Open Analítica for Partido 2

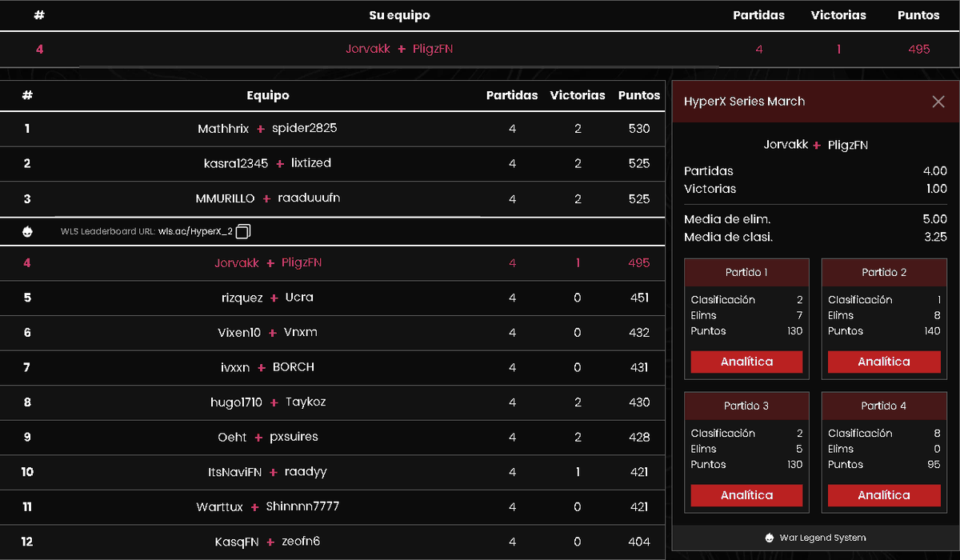point(883,362)
